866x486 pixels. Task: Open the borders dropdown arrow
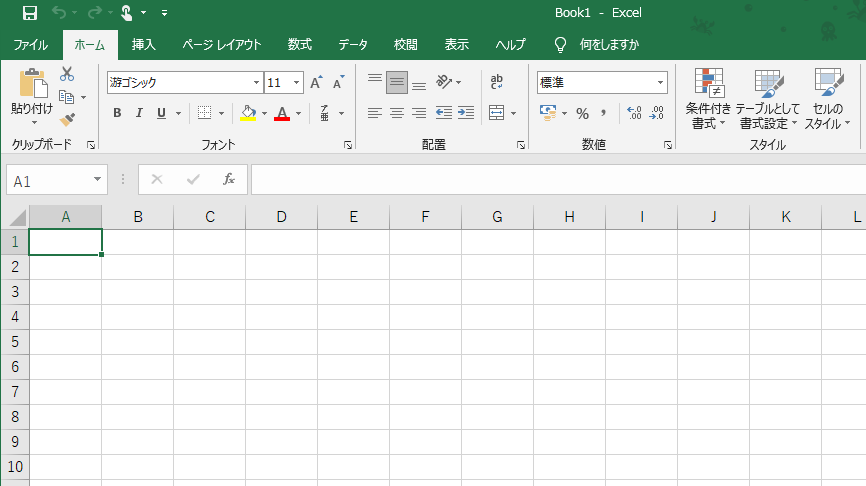(221, 114)
